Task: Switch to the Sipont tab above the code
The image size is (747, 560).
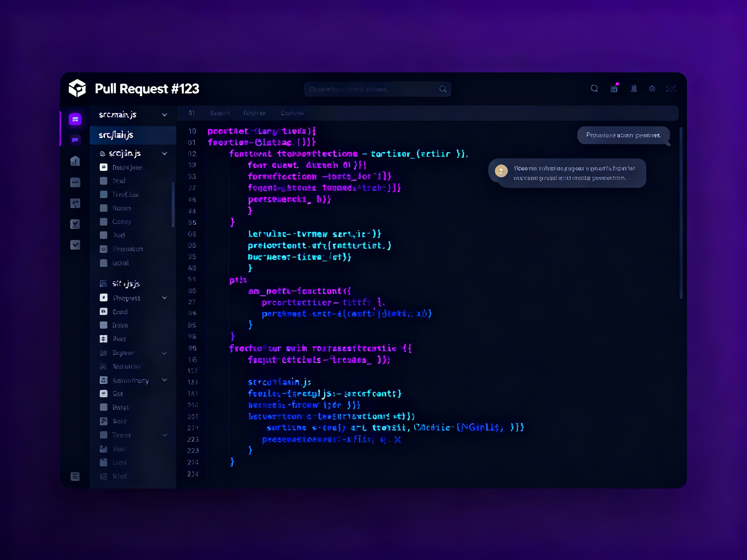Action: pyautogui.click(x=220, y=113)
